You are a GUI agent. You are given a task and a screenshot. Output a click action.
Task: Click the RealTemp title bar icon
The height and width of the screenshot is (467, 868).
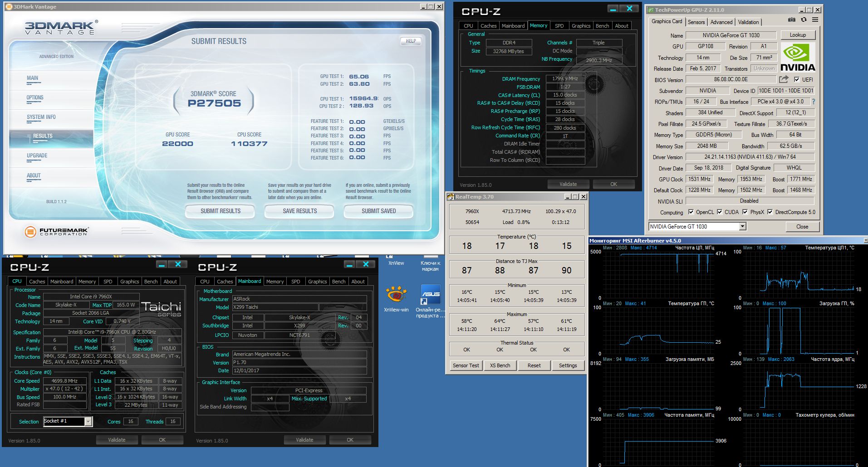click(451, 197)
